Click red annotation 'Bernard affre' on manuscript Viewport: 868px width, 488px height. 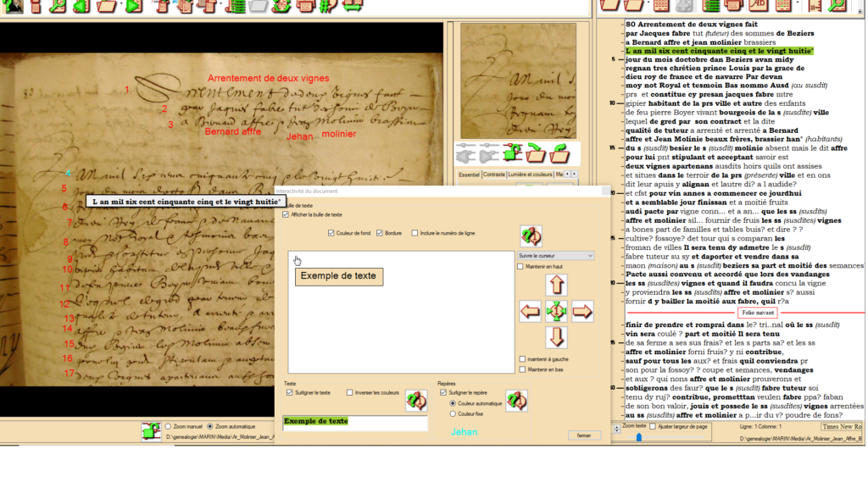[x=232, y=131]
